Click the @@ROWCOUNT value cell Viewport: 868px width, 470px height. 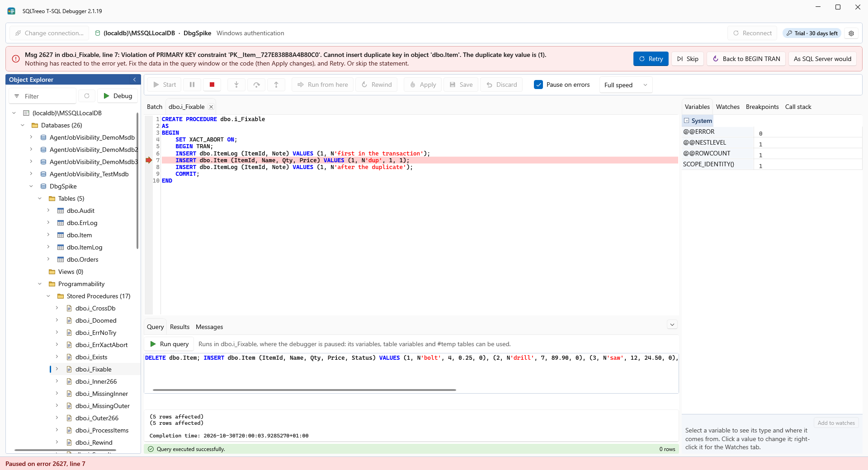[808, 154]
